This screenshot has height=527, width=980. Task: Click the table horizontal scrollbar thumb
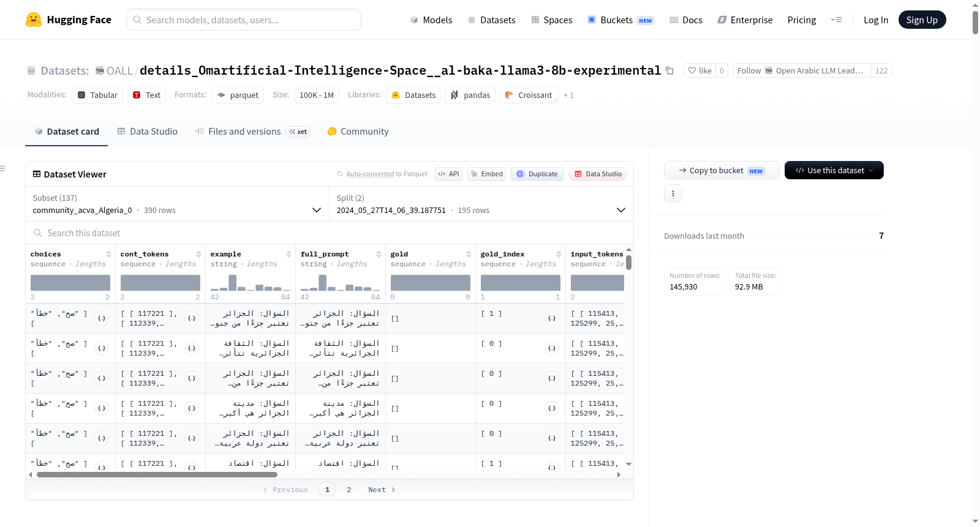click(157, 474)
